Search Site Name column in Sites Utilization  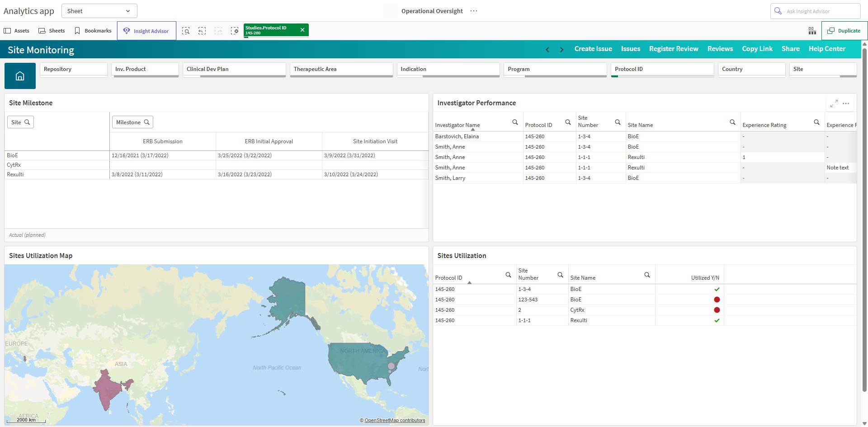647,275
